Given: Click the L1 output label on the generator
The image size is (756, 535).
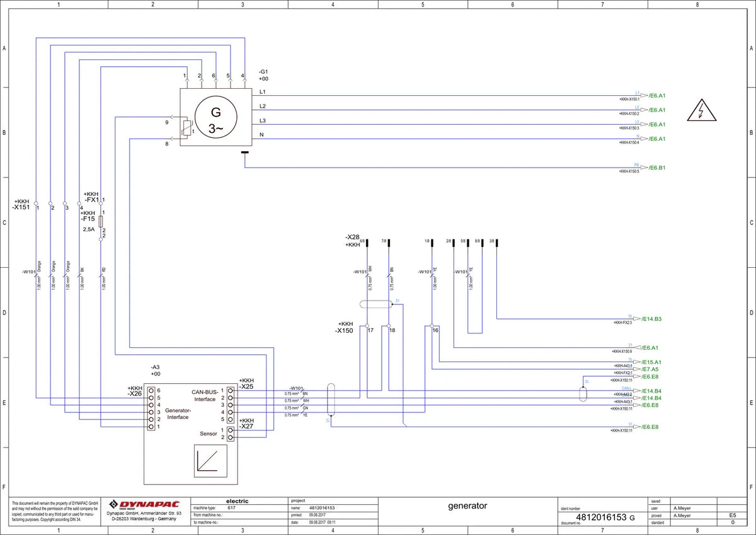Looking at the screenshot, I should click(262, 92).
